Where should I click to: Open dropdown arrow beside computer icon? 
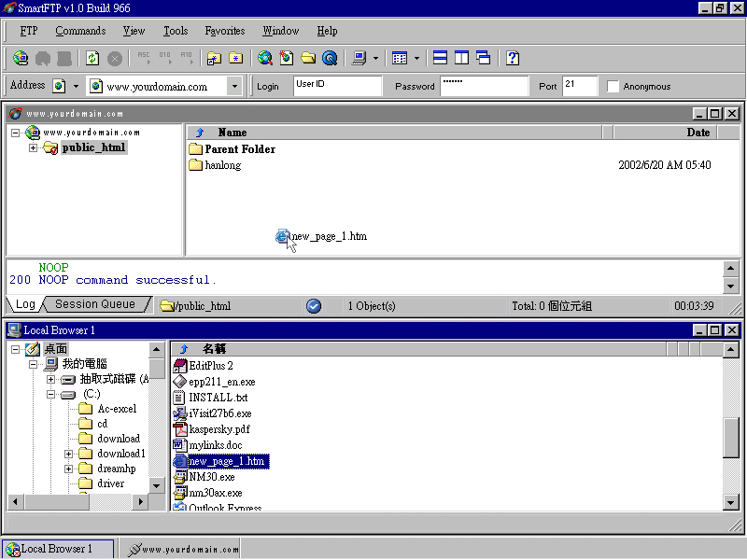(x=376, y=59)
